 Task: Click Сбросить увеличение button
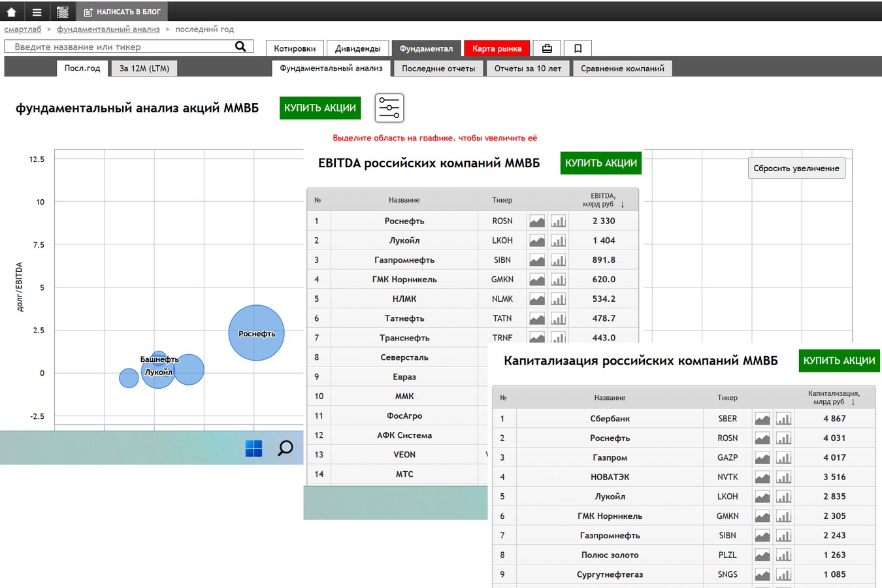click(796, 168)
